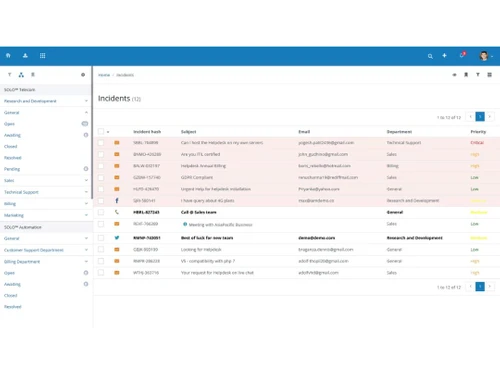
Task: Go to next page in top pagination
Action: (489, 117)
